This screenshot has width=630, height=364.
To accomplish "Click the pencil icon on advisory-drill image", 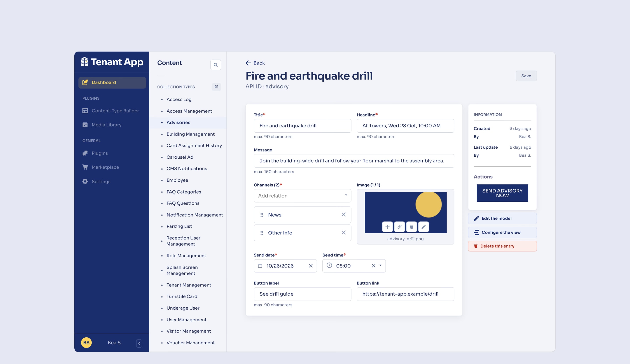I will [423, 227].
